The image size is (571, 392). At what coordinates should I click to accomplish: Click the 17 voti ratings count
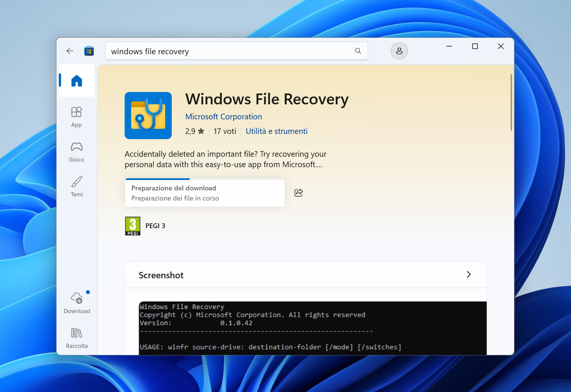pos(225,131)
